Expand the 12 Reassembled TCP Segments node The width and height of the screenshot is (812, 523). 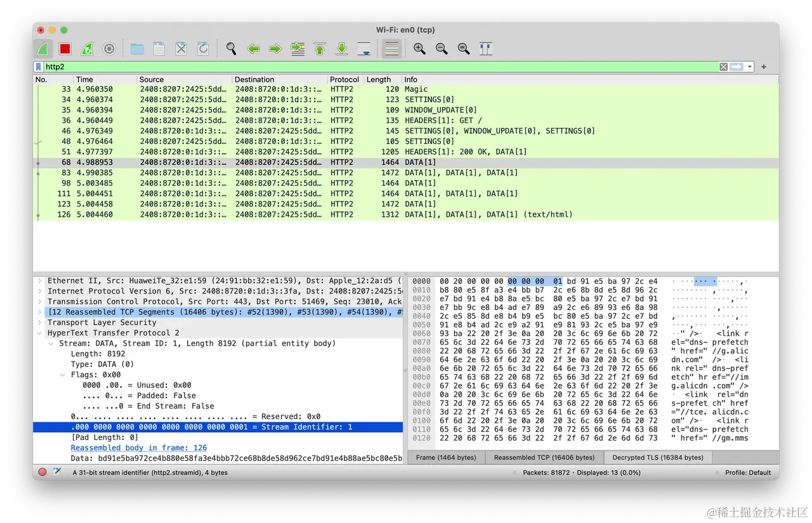[40, 312]
